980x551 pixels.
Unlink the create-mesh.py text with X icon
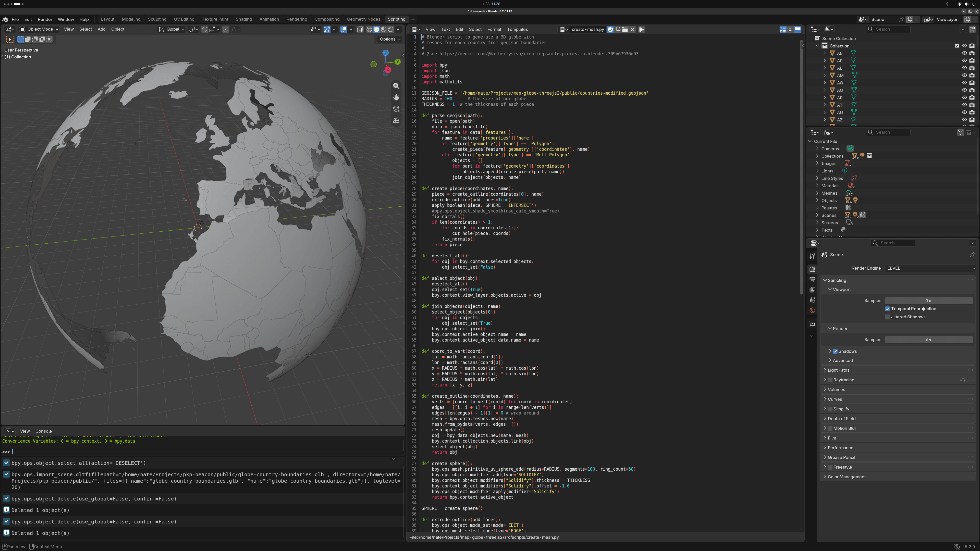[632, 29]
